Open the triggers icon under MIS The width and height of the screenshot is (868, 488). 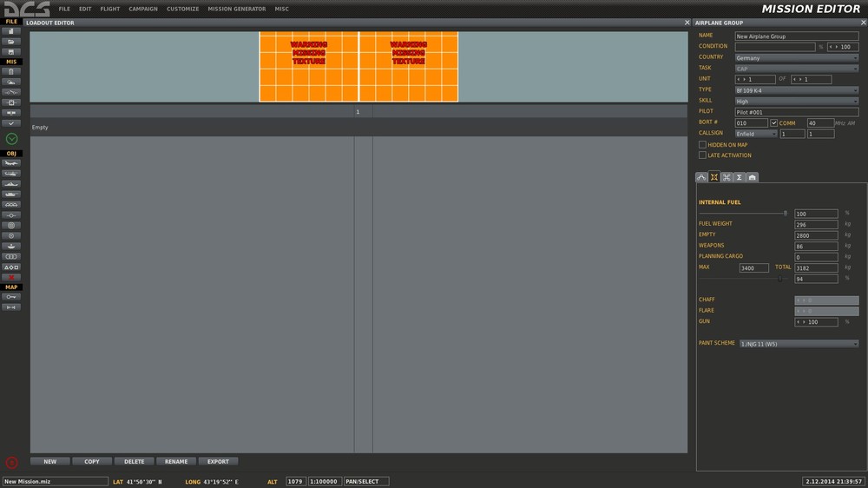coord(11,92)
